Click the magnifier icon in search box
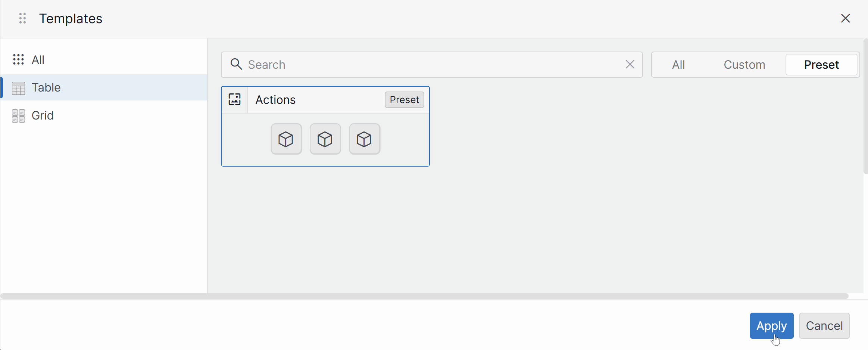The height and width of the screenshot is (350, 868). tap(236, 64)
